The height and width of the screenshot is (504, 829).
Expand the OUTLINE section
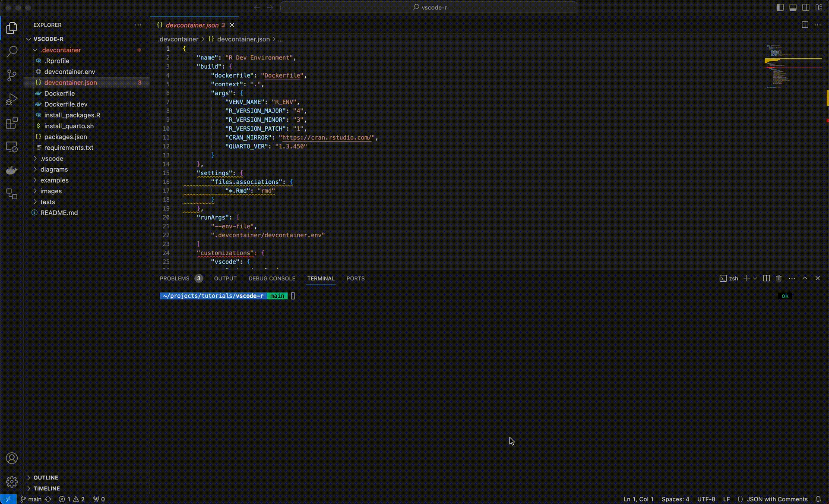coord(46,478)
